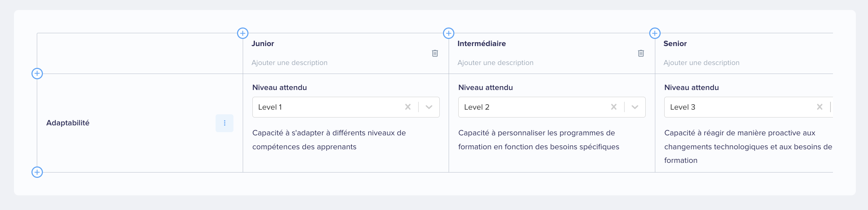Add a column before the Senior level

tap(655, 33)
